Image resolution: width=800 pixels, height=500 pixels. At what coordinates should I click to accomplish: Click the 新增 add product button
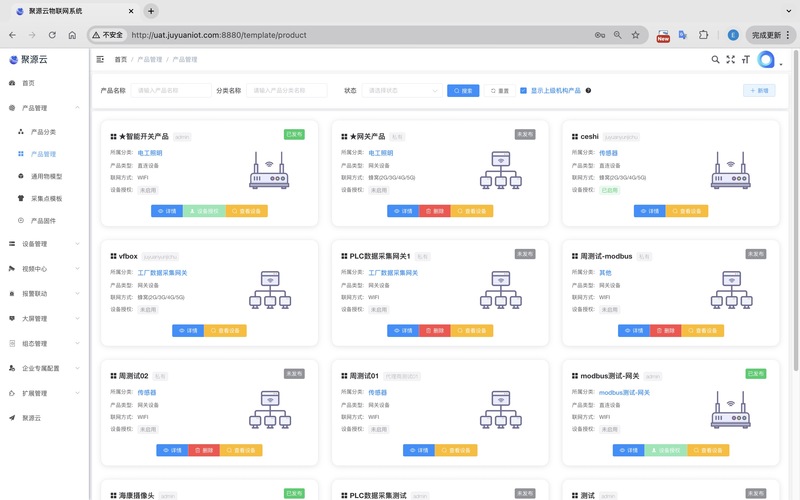pos(759,91)
